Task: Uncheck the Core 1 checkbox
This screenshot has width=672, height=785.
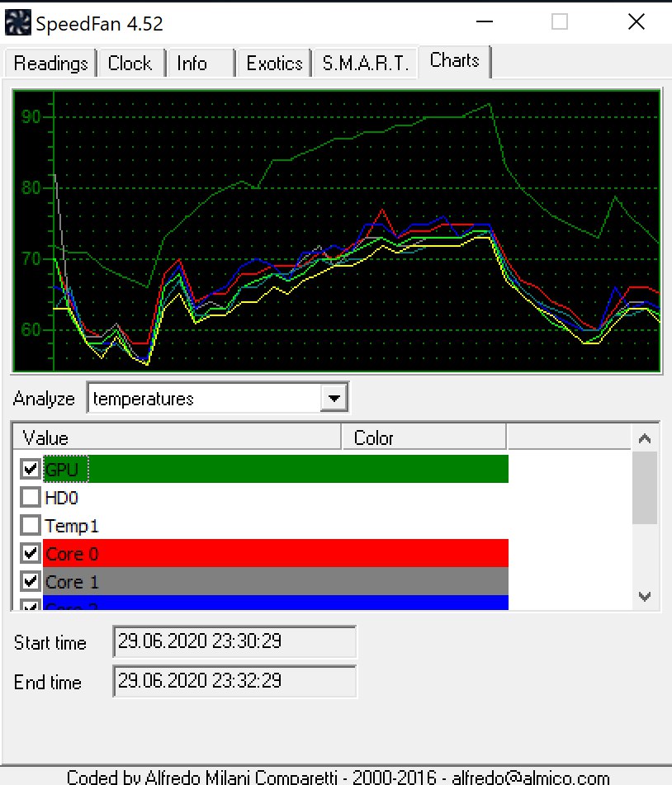Action: (x=31, y=581)
